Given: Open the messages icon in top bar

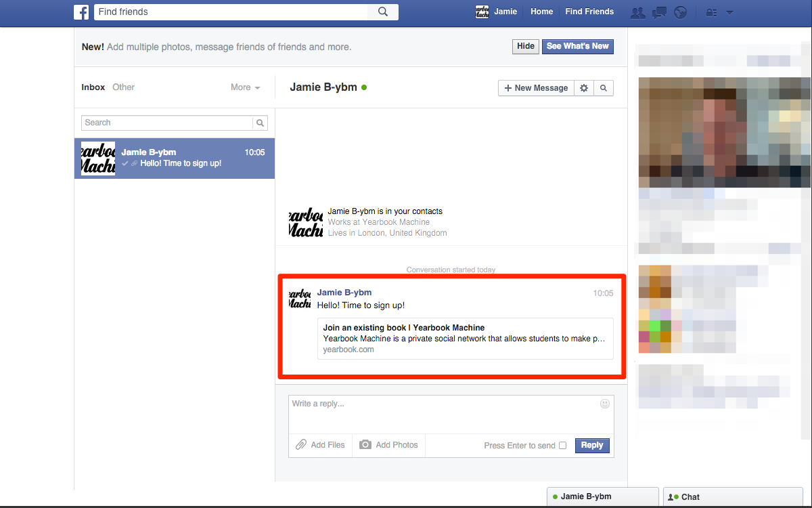Looking at the screenshot, I should [659, 12].
